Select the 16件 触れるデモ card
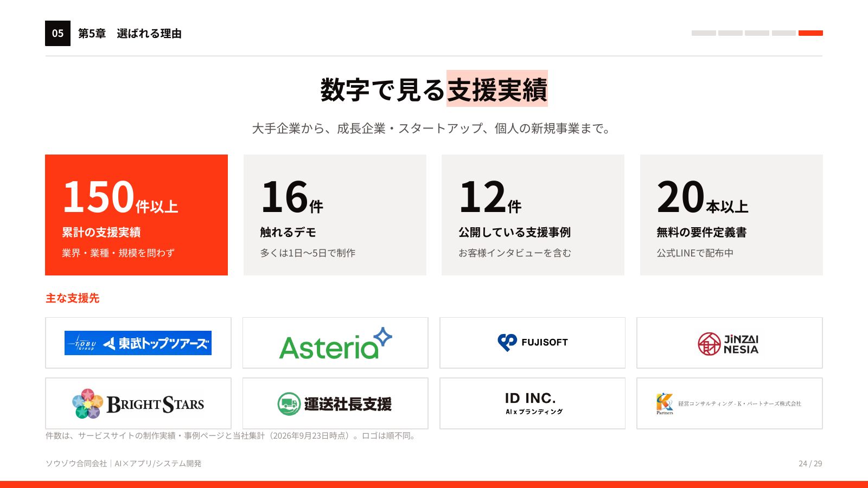The height and width of the screenshot is (488, 868). (x=335, y=215)
